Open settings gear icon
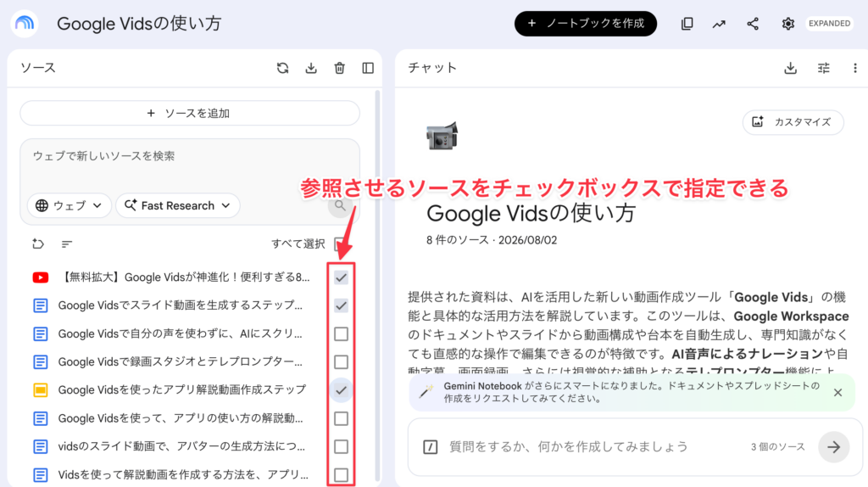The image size is (868, 487). click(x=787, y=23)
